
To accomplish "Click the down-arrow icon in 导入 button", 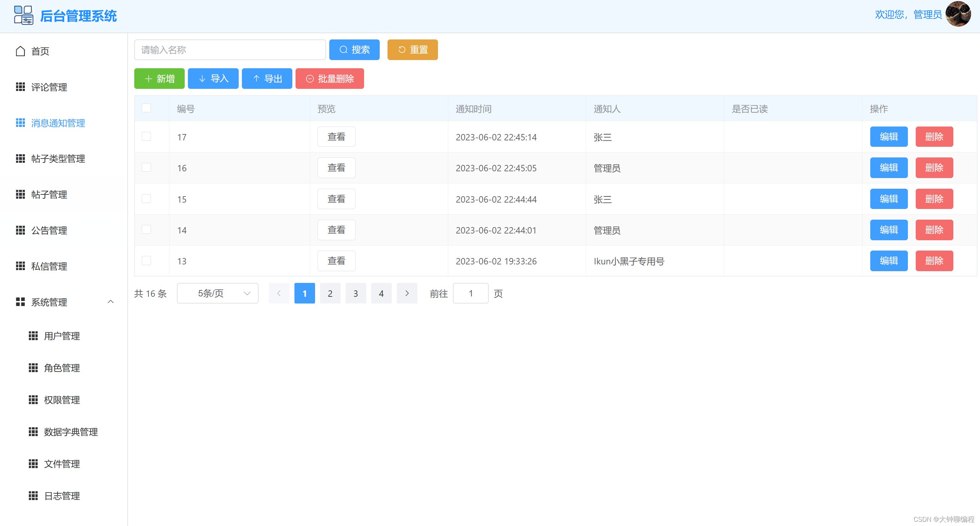I will 202,79.
